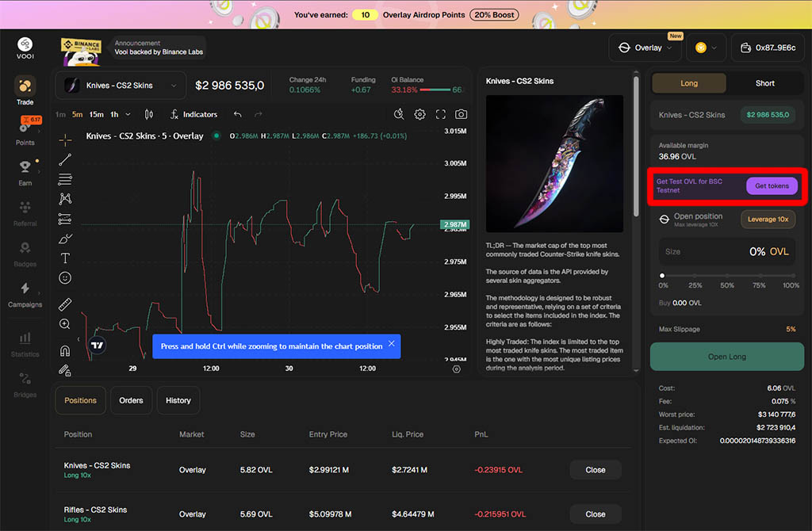Toggle the magnet mode tool
Image resolution: width=812 pixels, height=531 pixels.
65,351
